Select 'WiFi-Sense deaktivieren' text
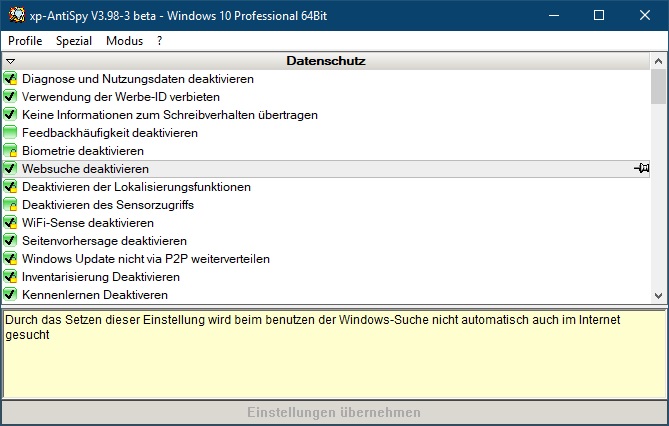 point(88,223)
